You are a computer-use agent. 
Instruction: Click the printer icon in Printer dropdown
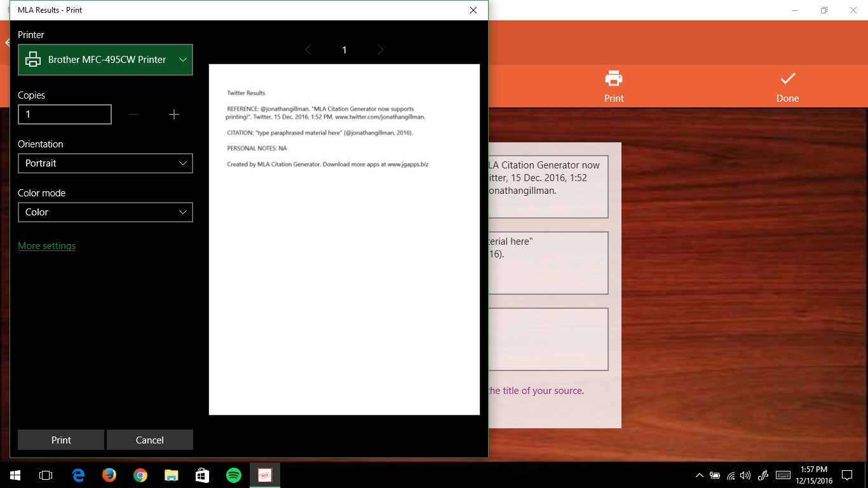(32, 60)
